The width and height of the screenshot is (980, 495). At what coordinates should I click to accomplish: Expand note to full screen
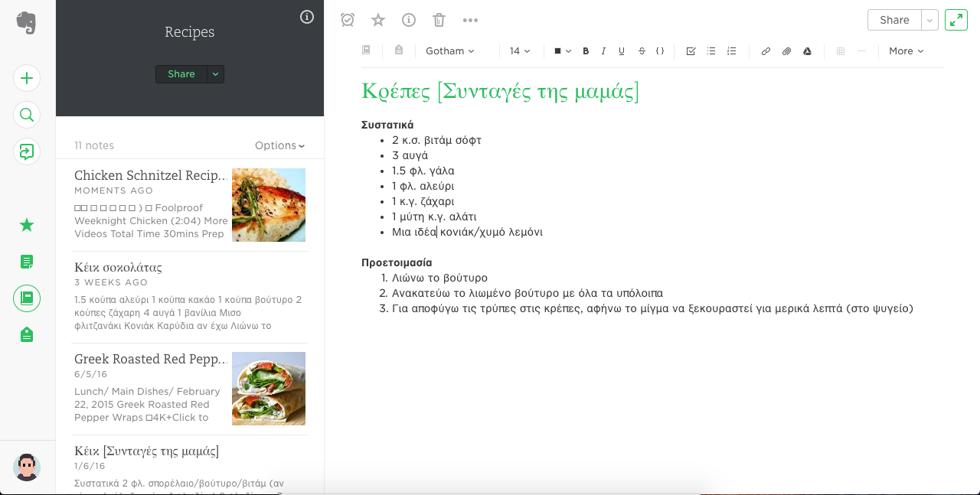[956, 20]
